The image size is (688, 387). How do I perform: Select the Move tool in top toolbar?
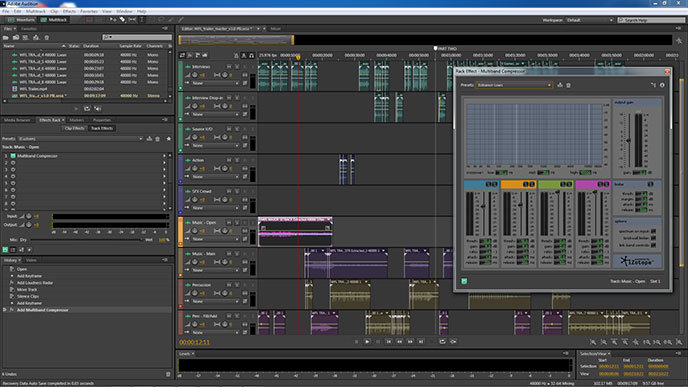[113, 20]
